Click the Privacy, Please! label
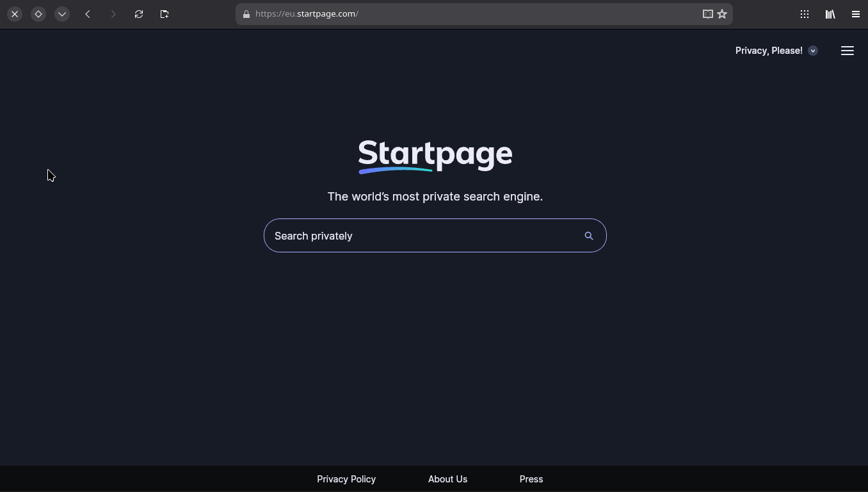This screenshot has width=868, height=492. coord(769,51)
